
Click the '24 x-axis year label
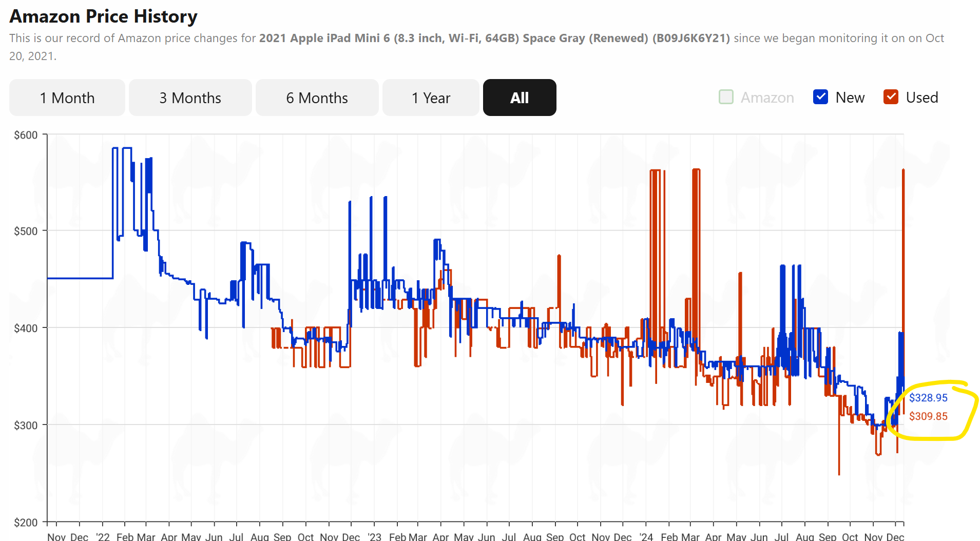click(646, 536)
